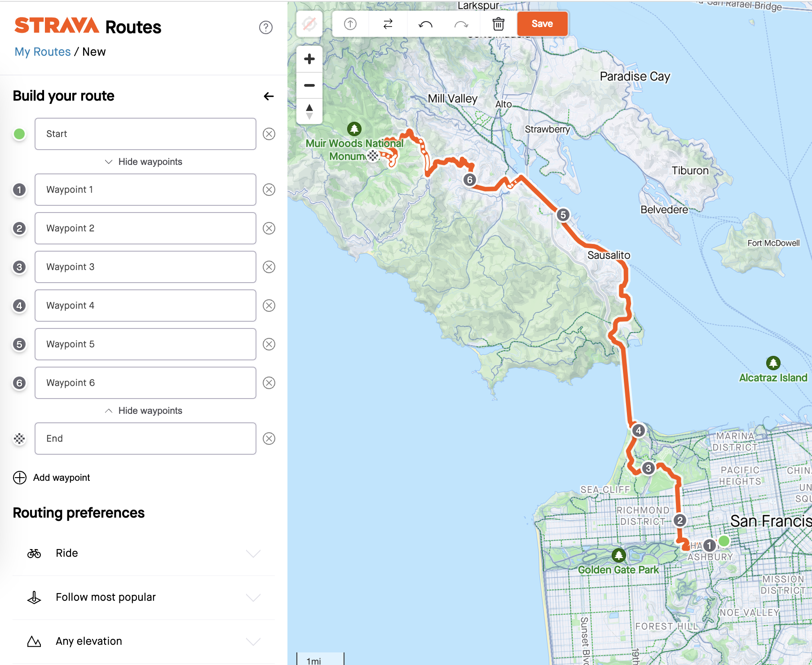Collapse the Build your route panel
This screenshot has height=665, width=812.
pyautogui.click(x=269, y=96)
